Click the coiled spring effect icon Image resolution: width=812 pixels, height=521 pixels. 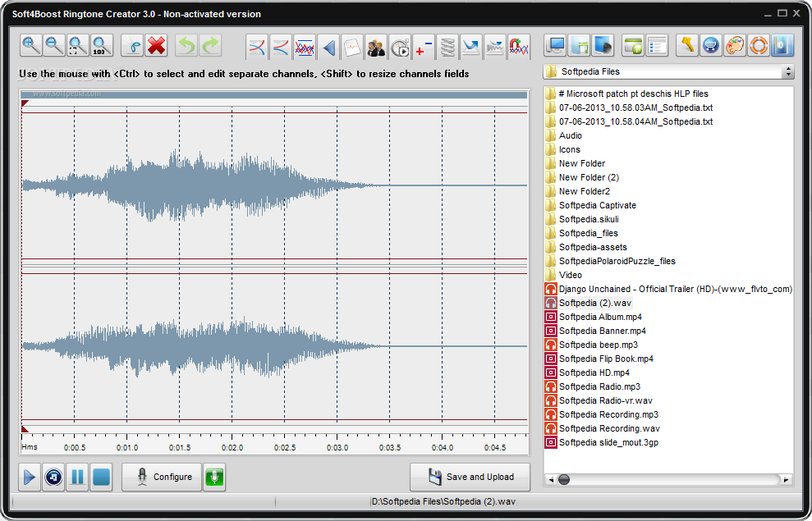[x=447, y=47]
